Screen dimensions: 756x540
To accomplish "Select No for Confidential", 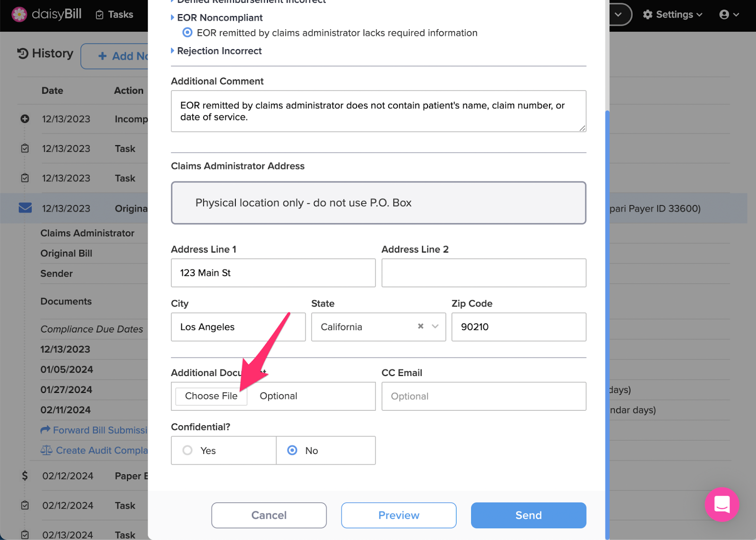I will click(292, 450).
